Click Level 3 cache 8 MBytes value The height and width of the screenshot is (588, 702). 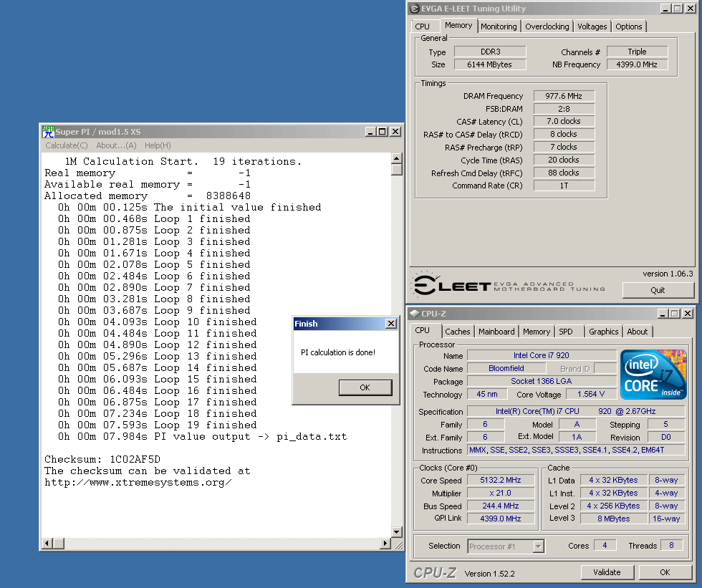pos(613,519)
